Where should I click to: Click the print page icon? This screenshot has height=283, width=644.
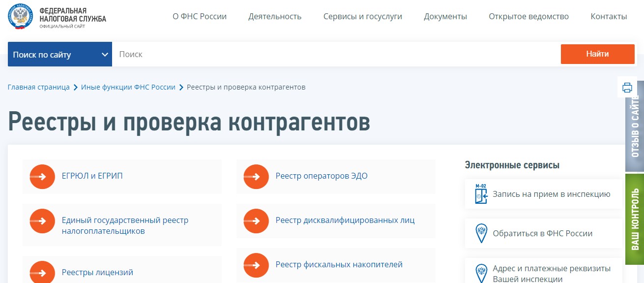[627, 88]
